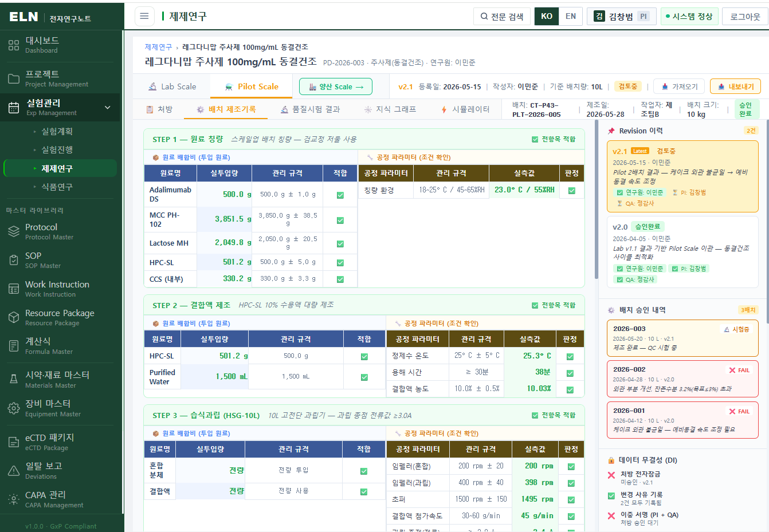Click the 내보내기 button
Viewport: 769px width, 532px height.
click(735, 86)
